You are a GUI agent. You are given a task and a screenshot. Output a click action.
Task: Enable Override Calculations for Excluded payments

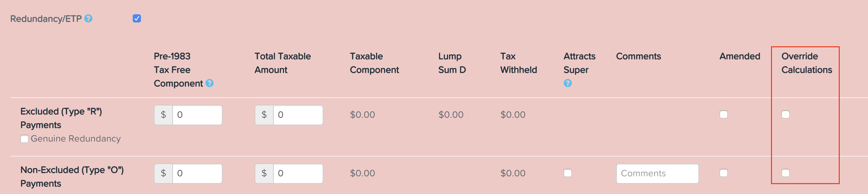pos(786,114)
